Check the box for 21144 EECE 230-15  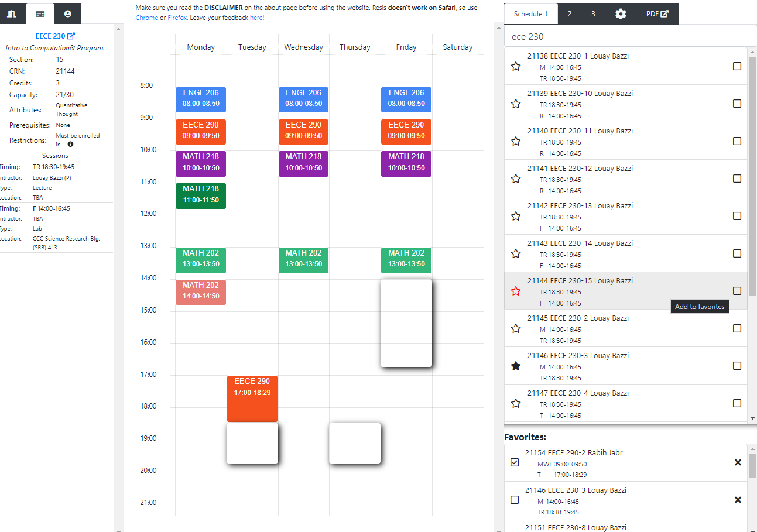point(737,291)
